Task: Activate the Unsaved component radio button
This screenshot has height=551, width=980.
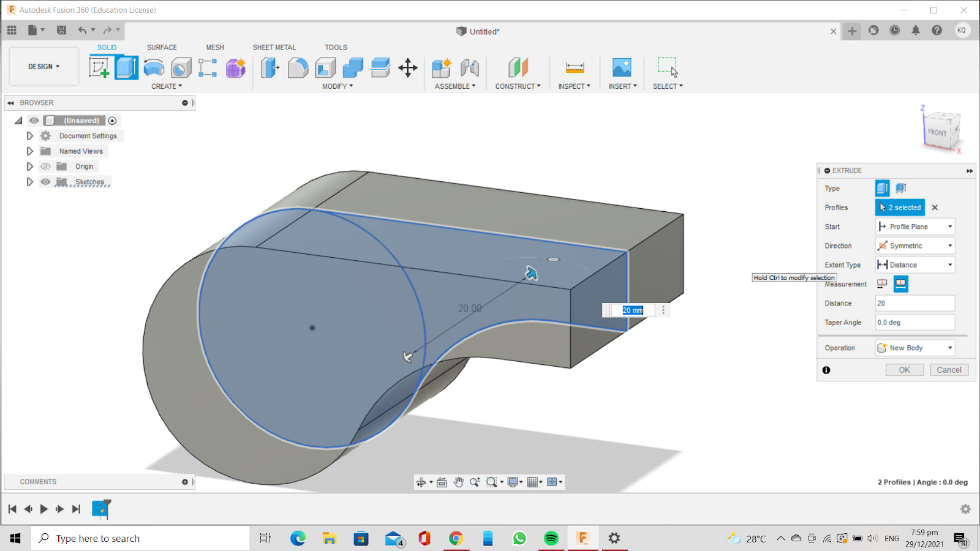Action: [112, 121]
